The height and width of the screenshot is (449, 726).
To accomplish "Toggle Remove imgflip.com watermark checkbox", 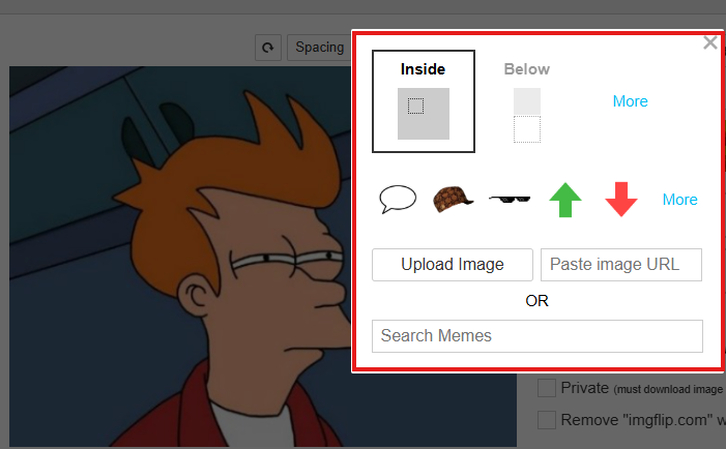I will coord(547,420).
